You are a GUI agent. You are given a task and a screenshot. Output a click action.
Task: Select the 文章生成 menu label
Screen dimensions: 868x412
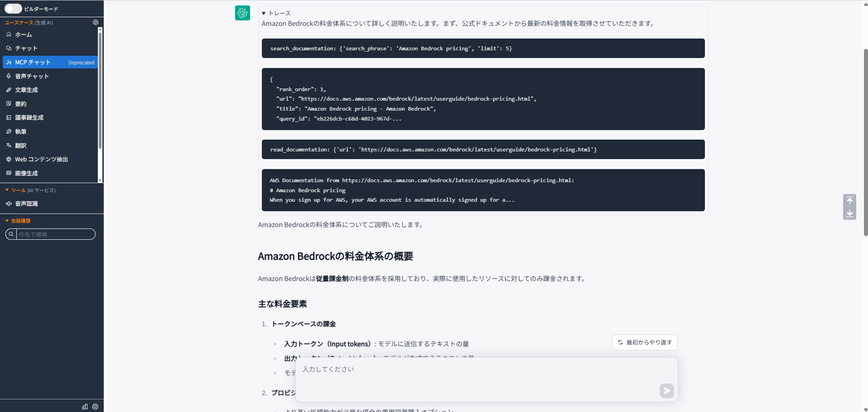tap(26, 90)
